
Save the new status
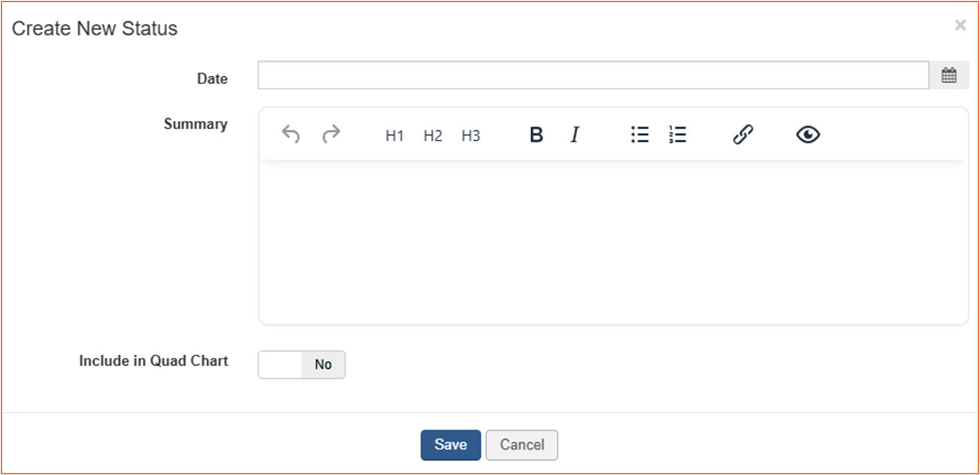[450, 445]
